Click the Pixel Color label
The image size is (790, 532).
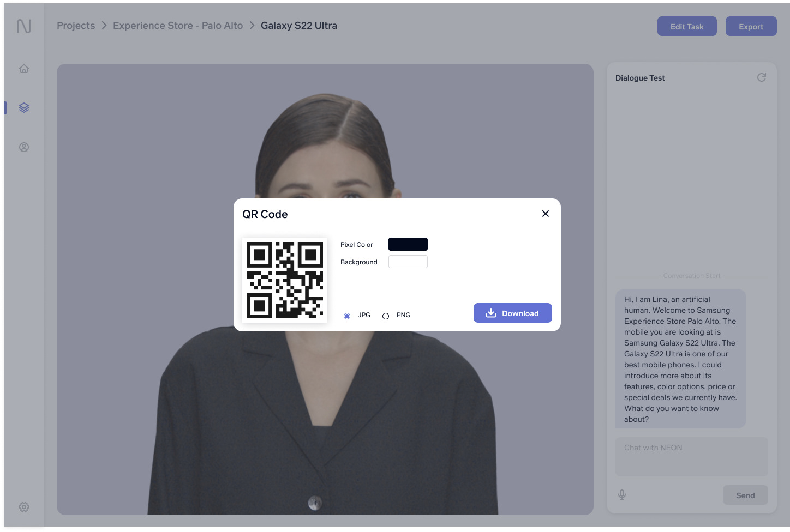pyautogui.click(x=357, y=245)
